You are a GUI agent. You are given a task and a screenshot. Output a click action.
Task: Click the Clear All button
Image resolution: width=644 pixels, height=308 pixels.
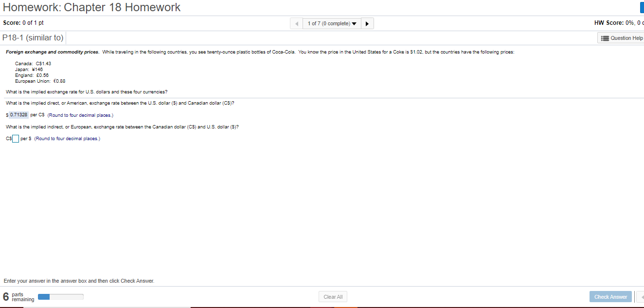tap(333, 297)
